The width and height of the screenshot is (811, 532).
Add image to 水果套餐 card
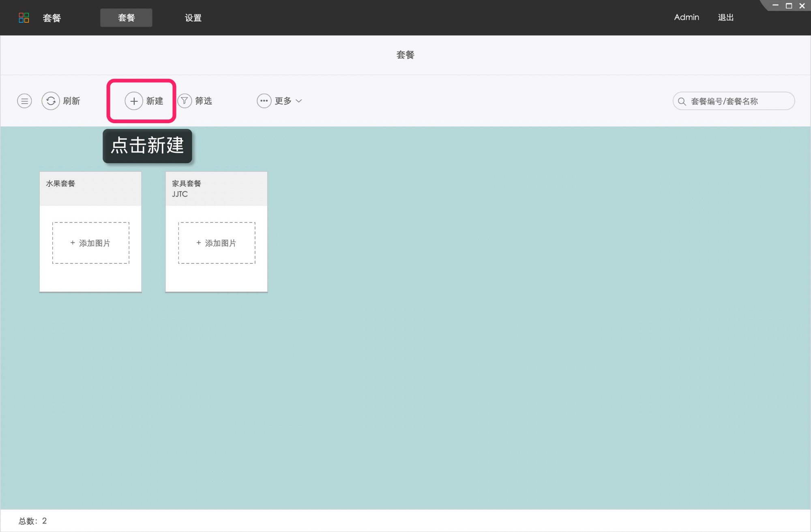[x=90, y=243]
